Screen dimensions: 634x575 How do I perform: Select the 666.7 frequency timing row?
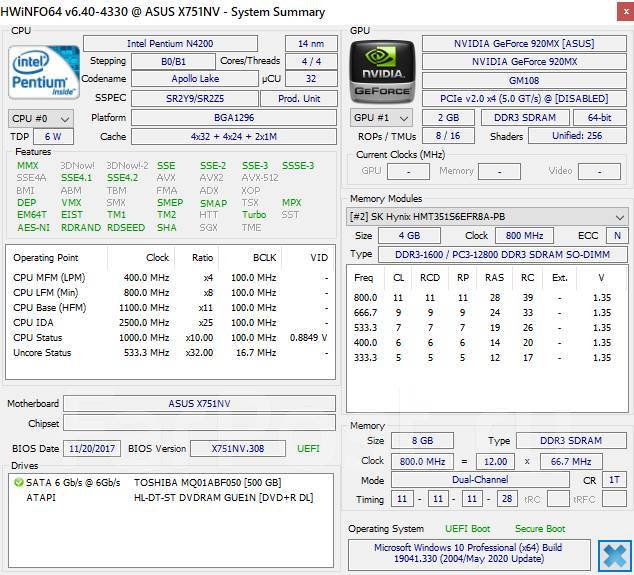(x=485, y=313)
